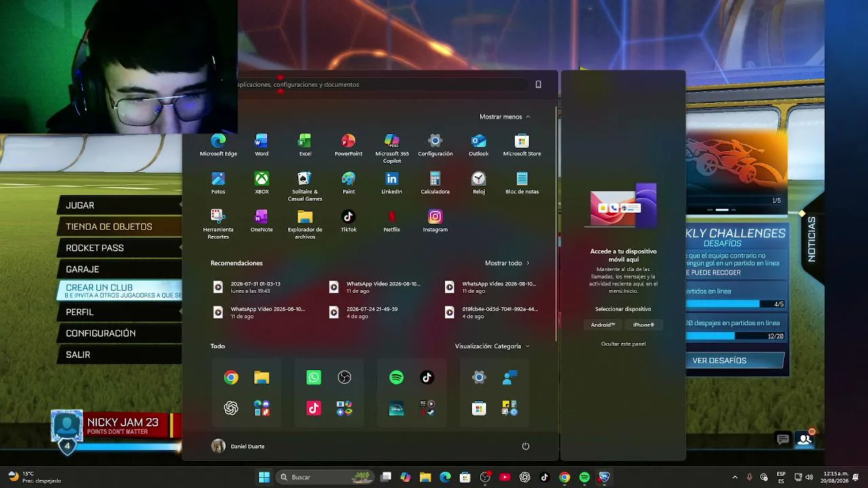Open Bloc de notas
The height and width of the screenshot is (488, 868).
522,183
